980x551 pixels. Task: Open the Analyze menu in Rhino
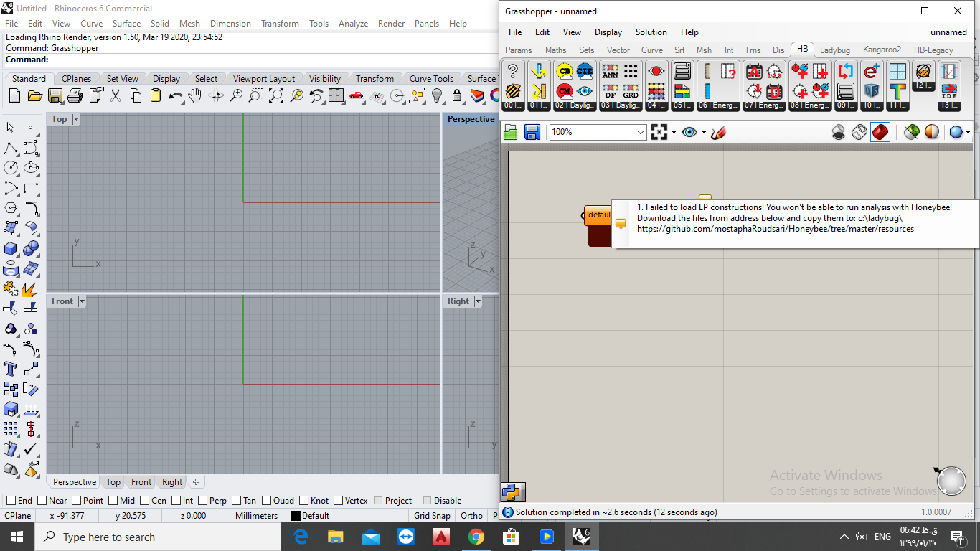[x=353, y=24]
